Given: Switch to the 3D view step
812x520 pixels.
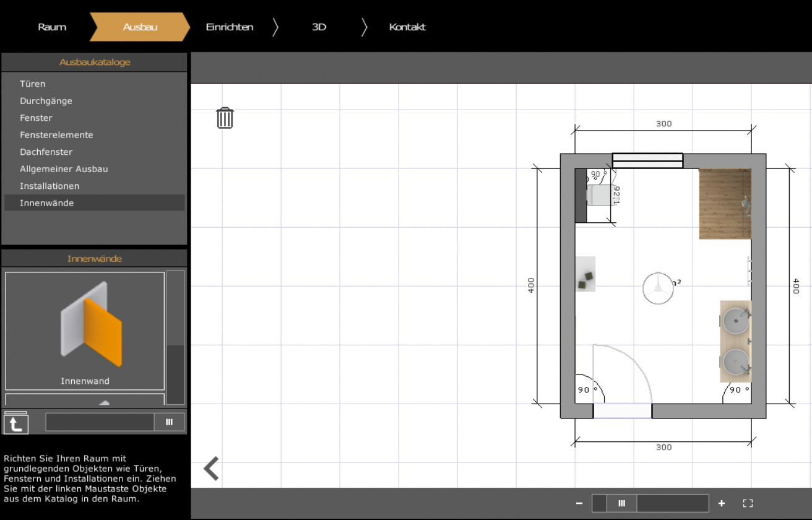Looking at the screenshot, I should pos(319,27).
